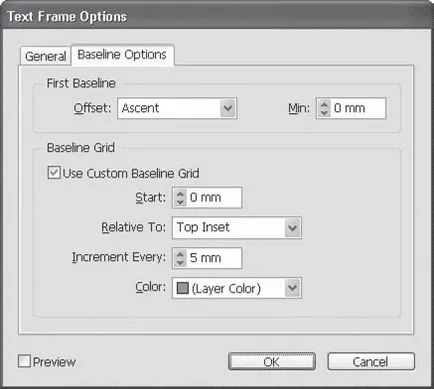Confirm settings with the OK button

pyautogui.click(x=272, y=362)
